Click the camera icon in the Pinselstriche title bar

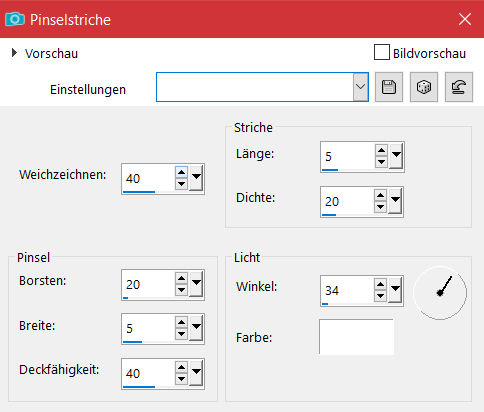pos(15,19)
